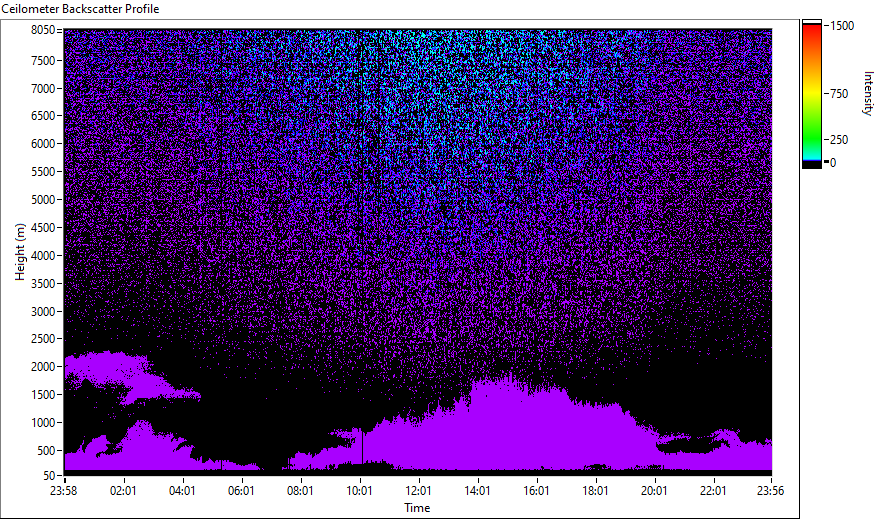This screenshot has height=519, width=878.
Task: Select the 8050 height tick label
Action: [43, 30]
